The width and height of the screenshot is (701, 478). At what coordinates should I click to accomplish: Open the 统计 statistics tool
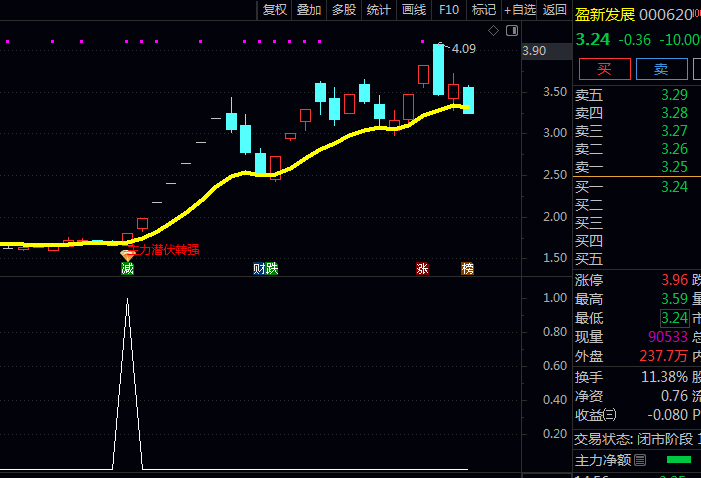(379, 9)
